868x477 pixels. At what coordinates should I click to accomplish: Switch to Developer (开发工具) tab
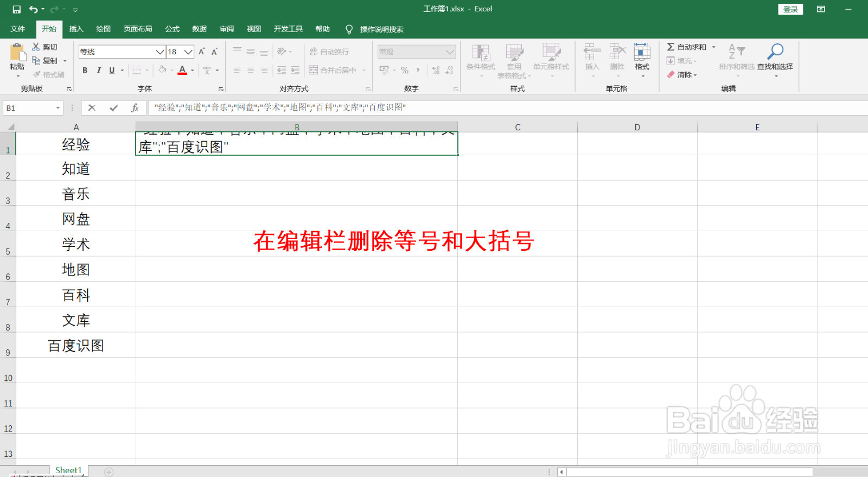(288, 29)
